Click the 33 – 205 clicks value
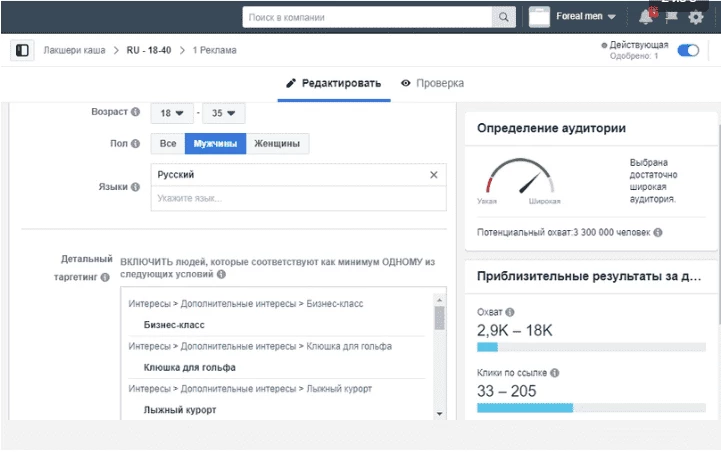The image size is (721, 457). tap(506, 391)
